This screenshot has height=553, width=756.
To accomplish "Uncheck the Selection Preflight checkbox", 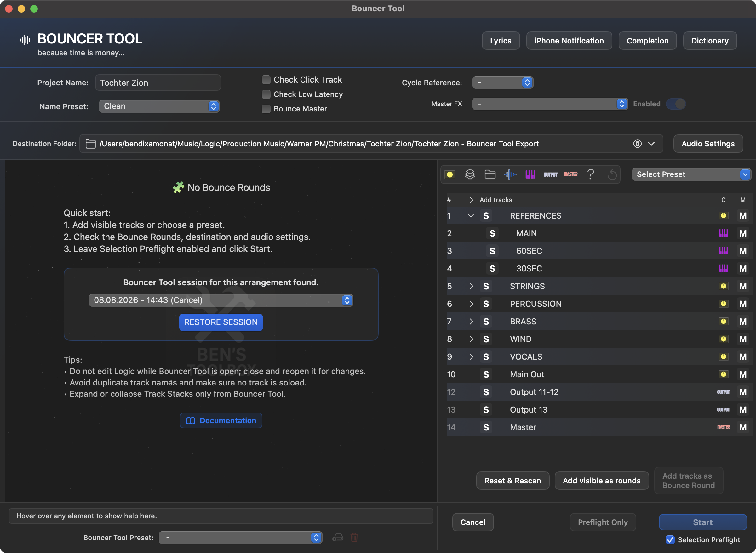I will [670, 539].
